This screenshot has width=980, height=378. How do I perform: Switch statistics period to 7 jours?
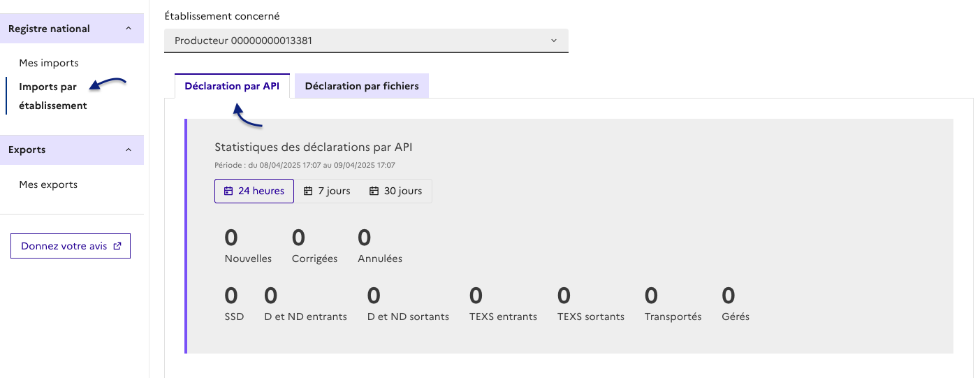327,191
